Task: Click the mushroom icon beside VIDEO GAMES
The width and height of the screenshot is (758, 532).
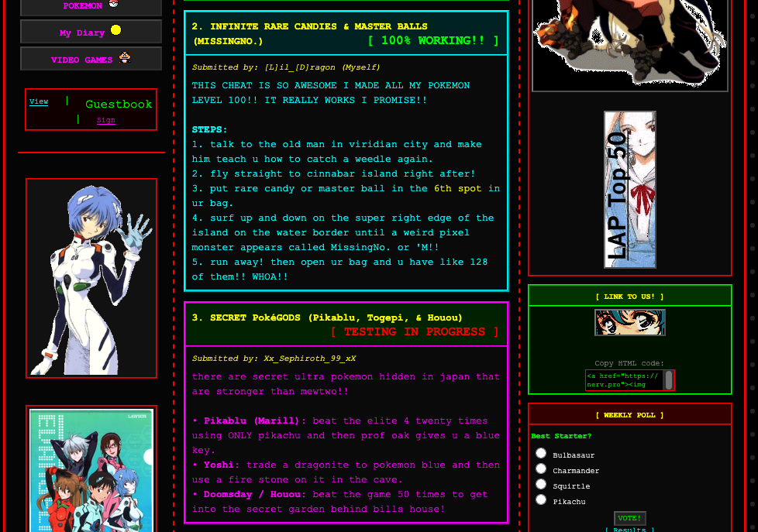Action: (x=125, y=57)
